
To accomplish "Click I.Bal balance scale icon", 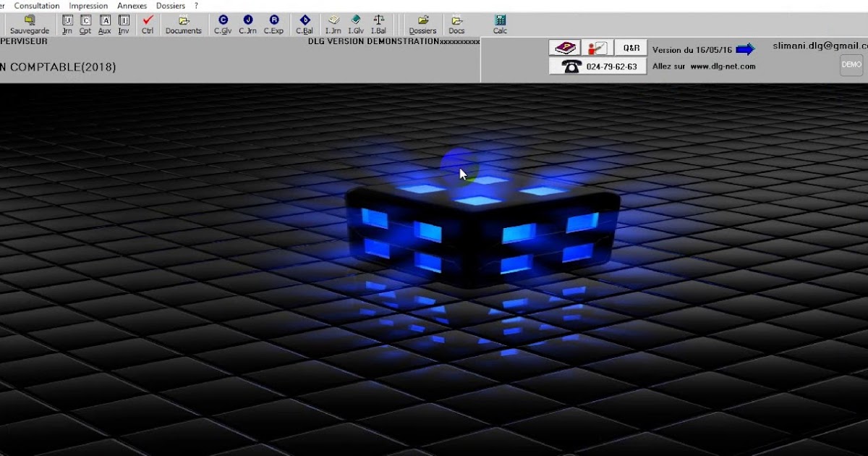I will (378, 25).
